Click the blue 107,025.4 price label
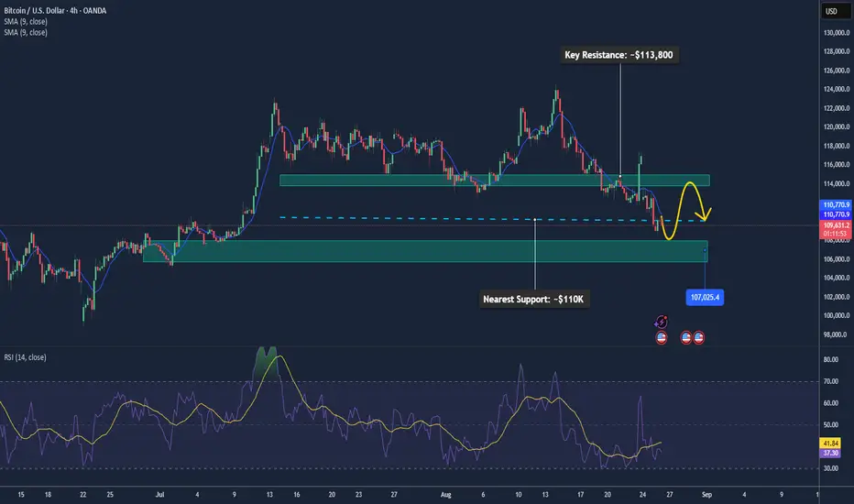 (705, 298)
